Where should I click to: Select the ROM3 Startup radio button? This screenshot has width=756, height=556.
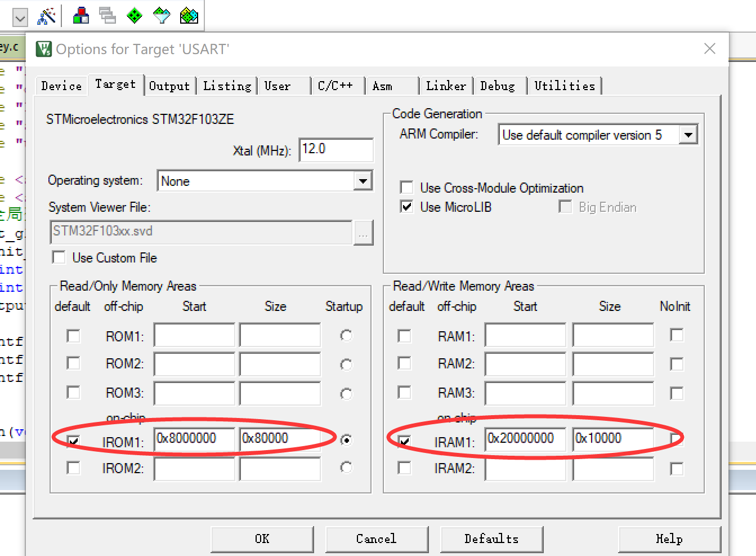point(346,393)
